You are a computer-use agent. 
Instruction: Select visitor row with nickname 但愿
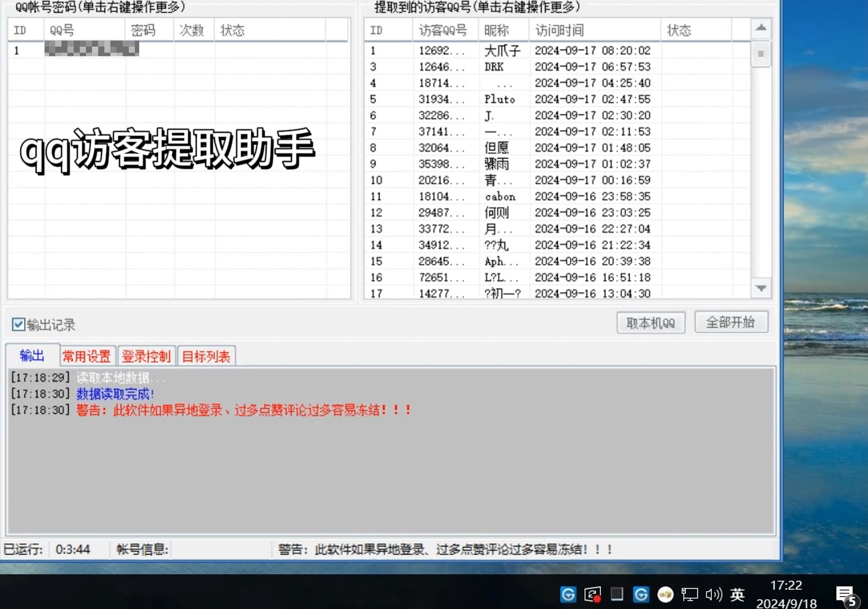(557, 148)
